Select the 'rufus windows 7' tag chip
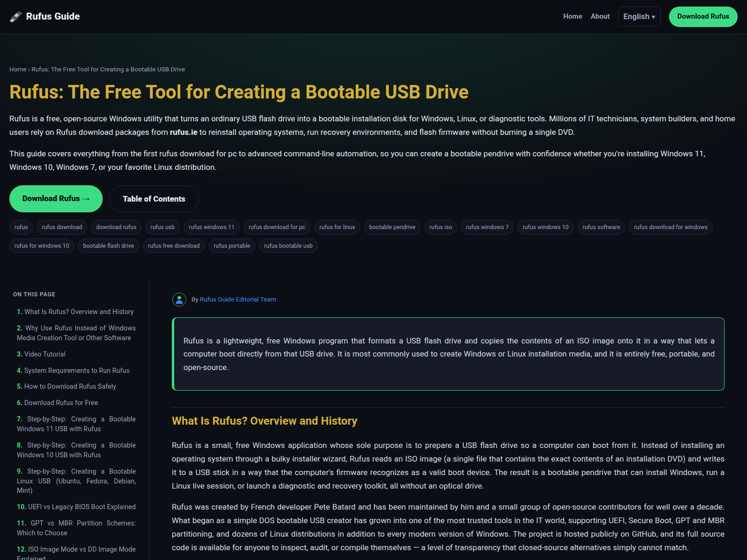The width and height of the screenshot is (747, 560). click(487, 227)
